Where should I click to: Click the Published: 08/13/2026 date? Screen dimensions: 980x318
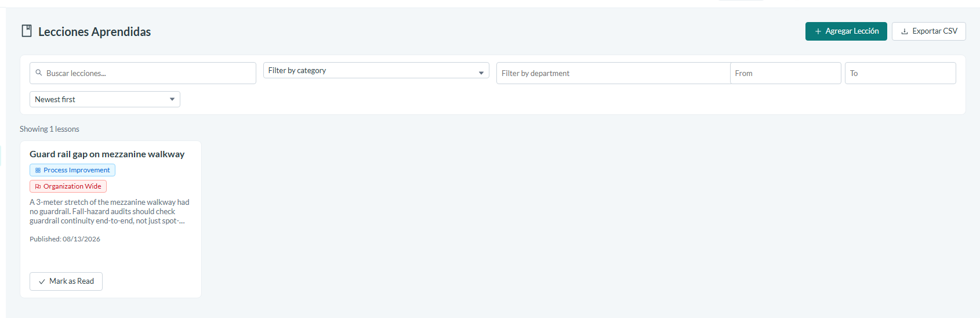click(65, 239)
